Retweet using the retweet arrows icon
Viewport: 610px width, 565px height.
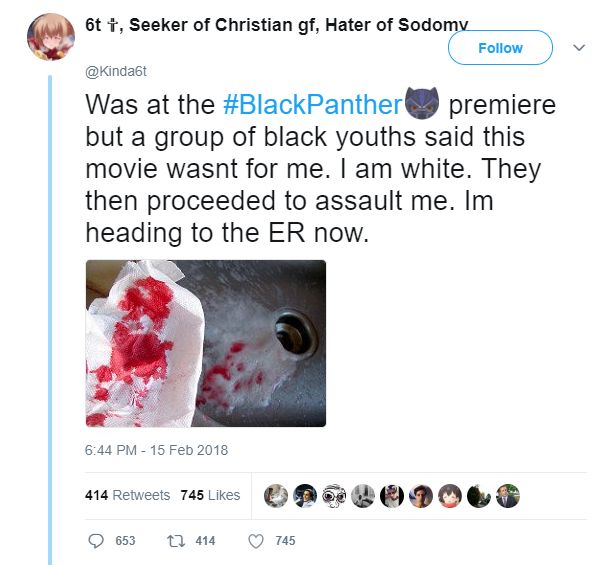point(176,541)
